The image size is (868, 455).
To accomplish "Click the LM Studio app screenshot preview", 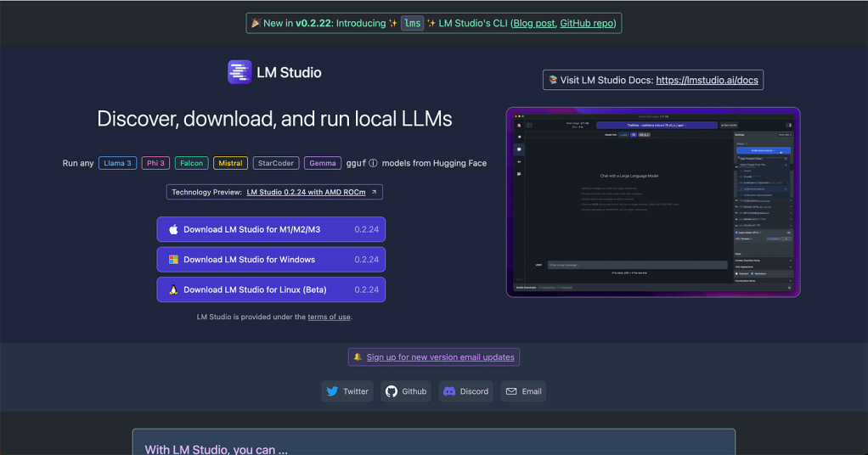I will tap(653, 202).
